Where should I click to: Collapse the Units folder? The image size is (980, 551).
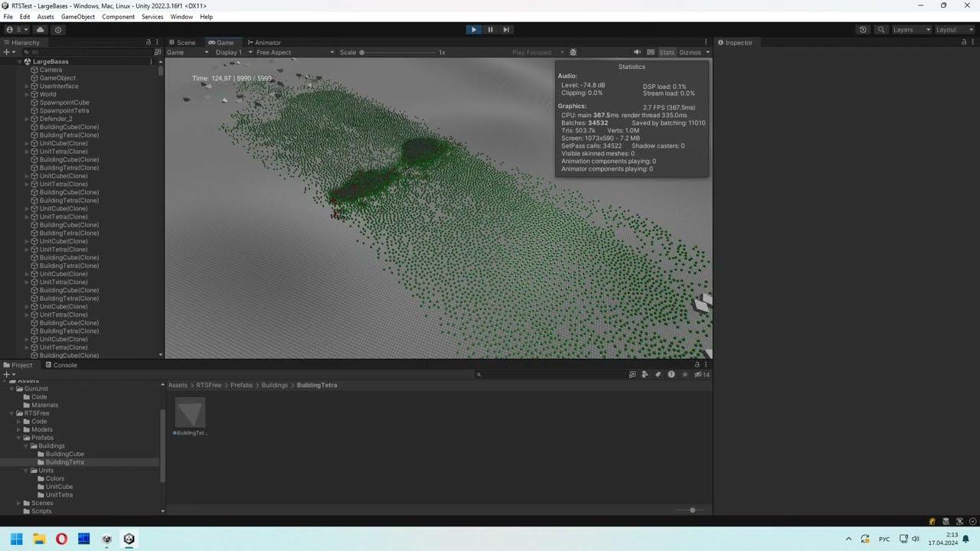pos(26,471)
